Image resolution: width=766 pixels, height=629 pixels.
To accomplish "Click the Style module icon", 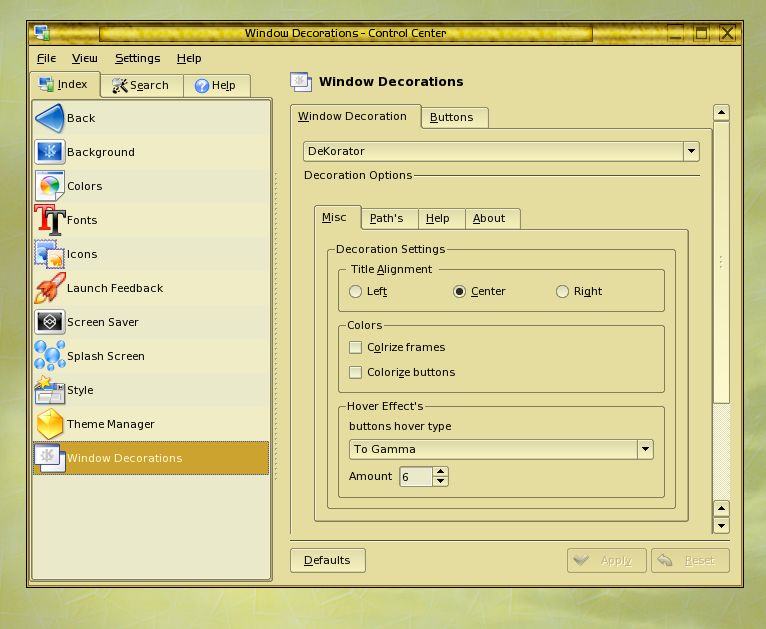I will click(x=50, y=390).
